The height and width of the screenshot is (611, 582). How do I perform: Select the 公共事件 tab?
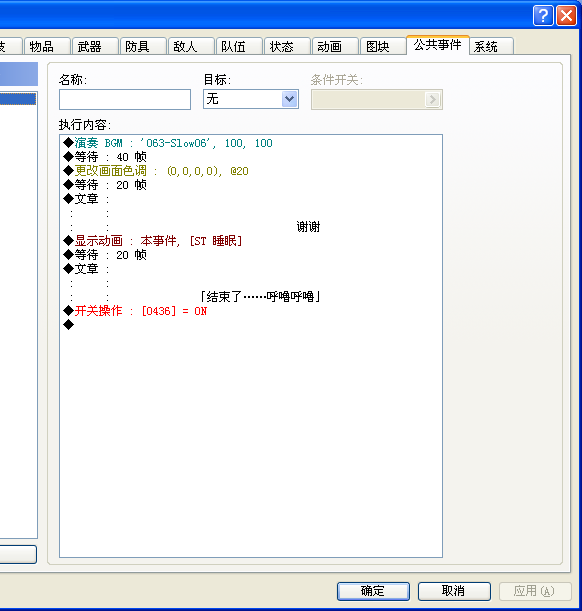(x=438, y=45)
